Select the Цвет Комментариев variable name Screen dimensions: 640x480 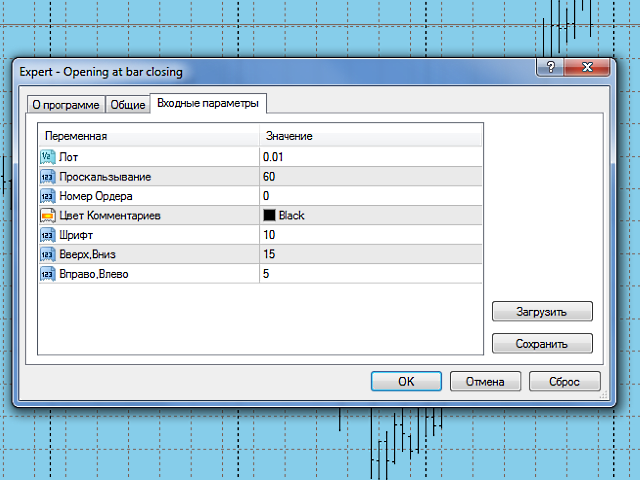110,216
